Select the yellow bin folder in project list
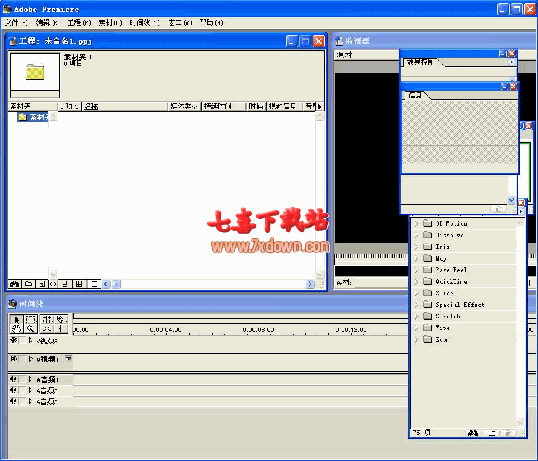The width and height of the screenshot is (538, 461). (33, 117)
